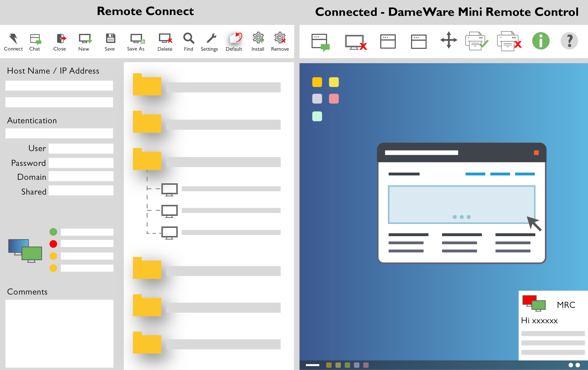This screenshot has width=588, height=370.
Task: Enable printer icon with green check
Action: tap(476, 41)
